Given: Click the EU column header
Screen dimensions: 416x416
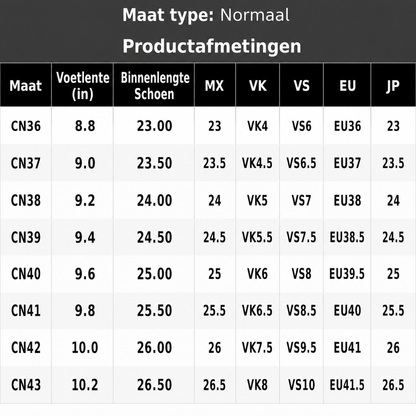Looking at the screenshot, I should click(x=347, y=86).
